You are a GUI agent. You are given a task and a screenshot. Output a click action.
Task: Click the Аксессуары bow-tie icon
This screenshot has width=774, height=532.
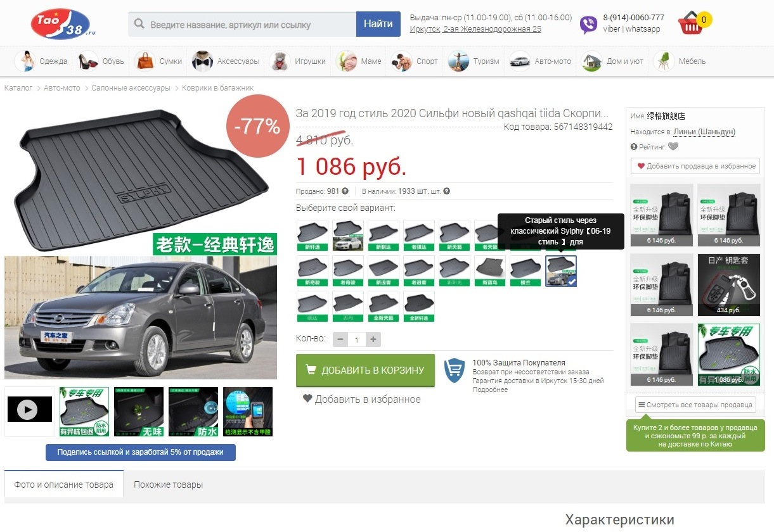click(202, 61)
